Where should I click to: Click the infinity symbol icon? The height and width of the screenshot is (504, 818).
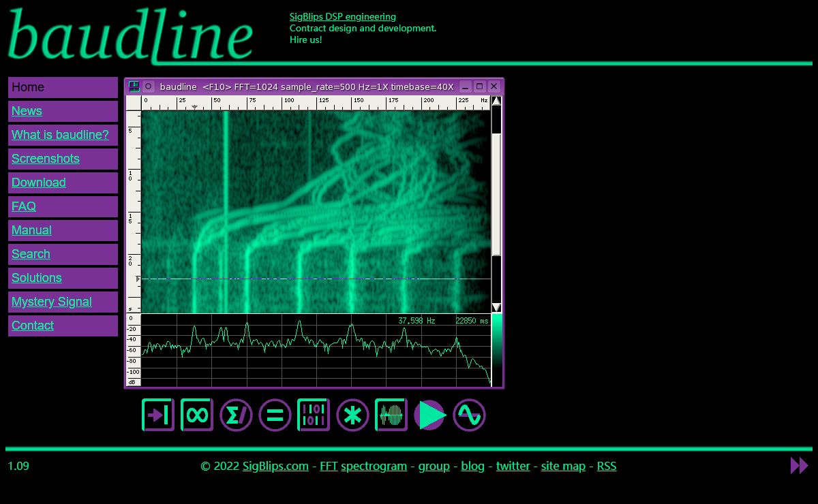pyautogui.click(x=197, y=415)
